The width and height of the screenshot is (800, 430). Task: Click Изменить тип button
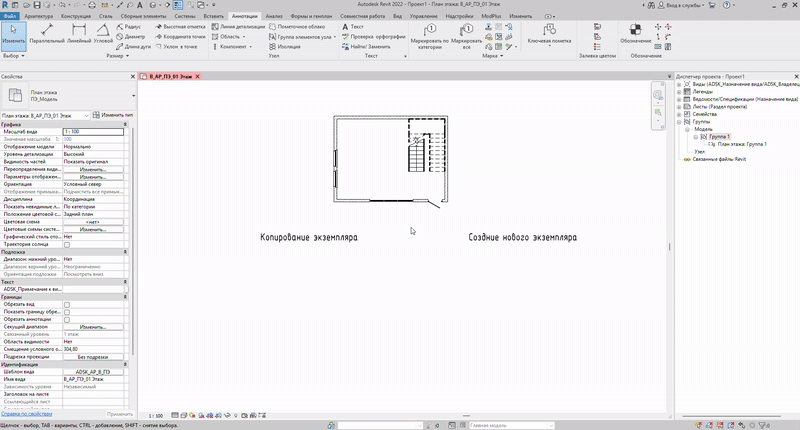(x=113, y=115)
